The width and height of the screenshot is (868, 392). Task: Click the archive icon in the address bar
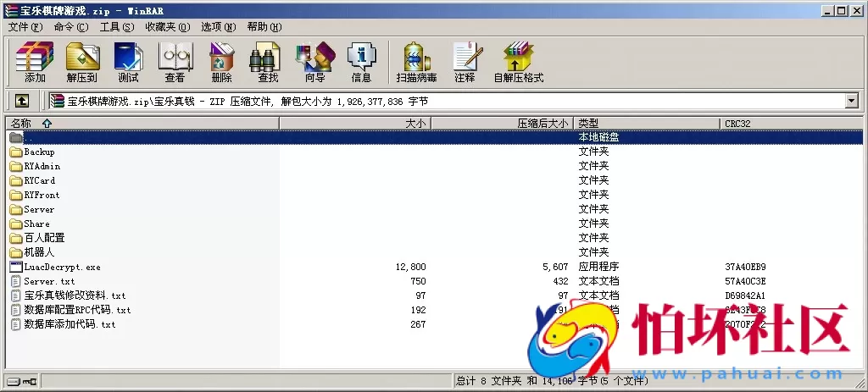[57, 101]
